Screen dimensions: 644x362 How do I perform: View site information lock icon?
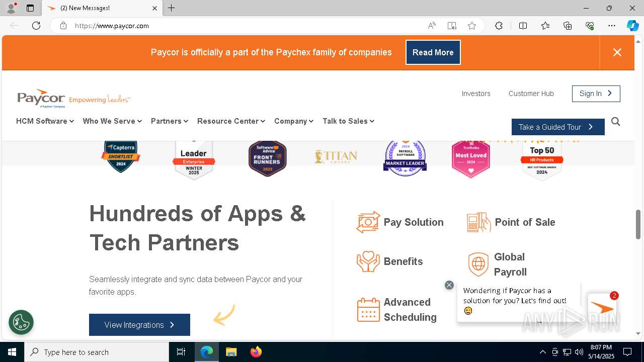pos(63,26)
